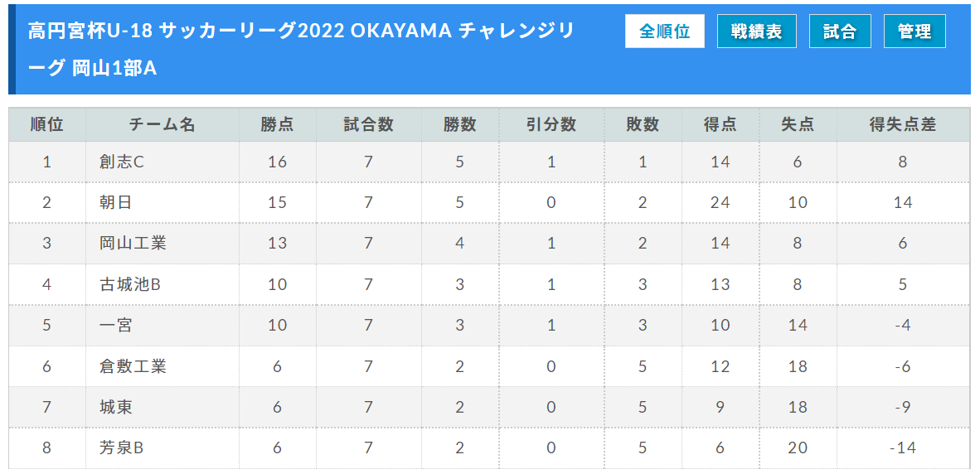Open the 管理 tab
Image resolution: width=980 pixels, height=474 pixels.
pyautogui.click(x=915, y=31)
